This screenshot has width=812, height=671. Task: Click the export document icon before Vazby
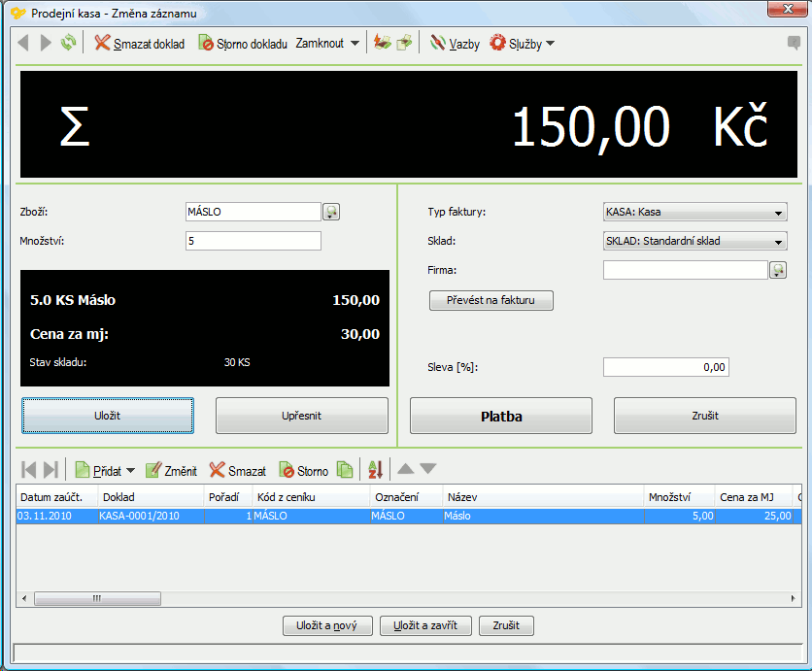404,43
